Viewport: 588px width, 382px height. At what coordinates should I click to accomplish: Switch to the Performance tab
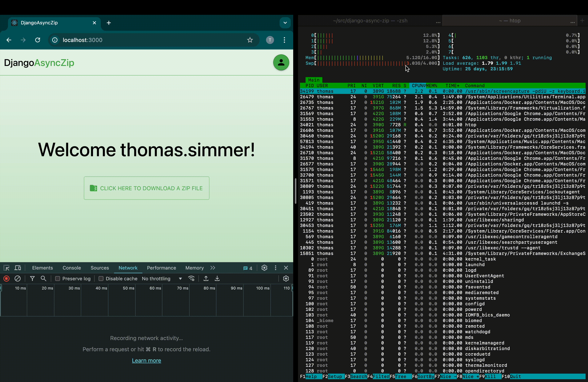coord(161,268)
